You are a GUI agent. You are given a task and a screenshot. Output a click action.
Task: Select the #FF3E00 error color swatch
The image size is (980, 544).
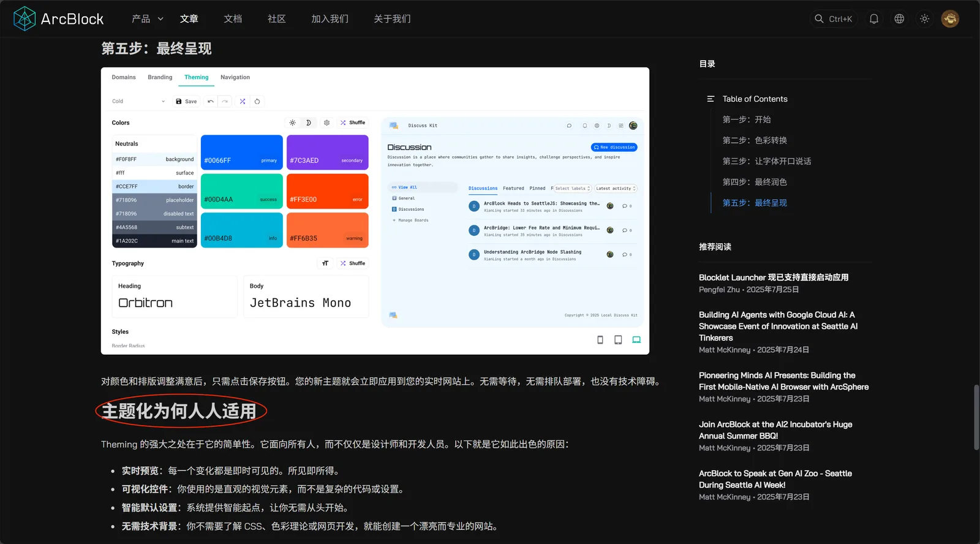(x=328, y=191)
